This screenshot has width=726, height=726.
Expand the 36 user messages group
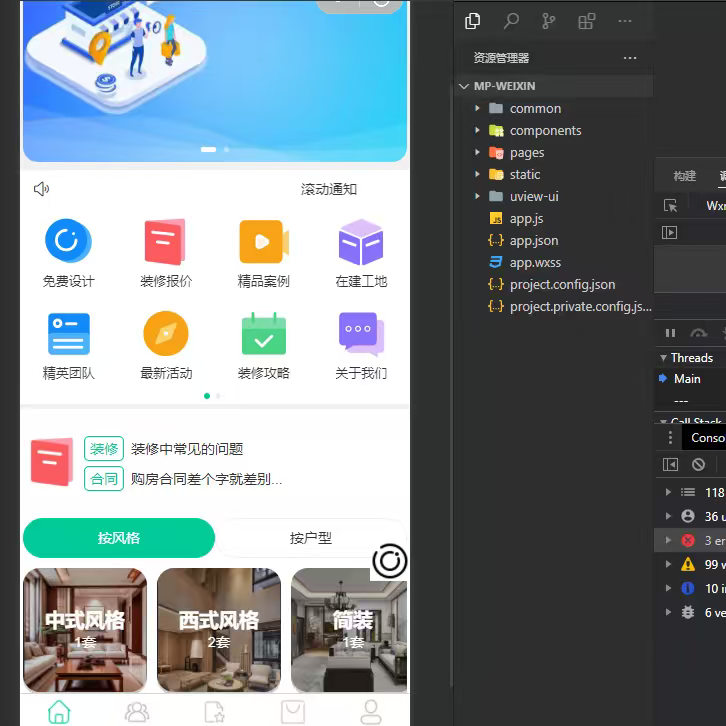click(x=668, y=516)
